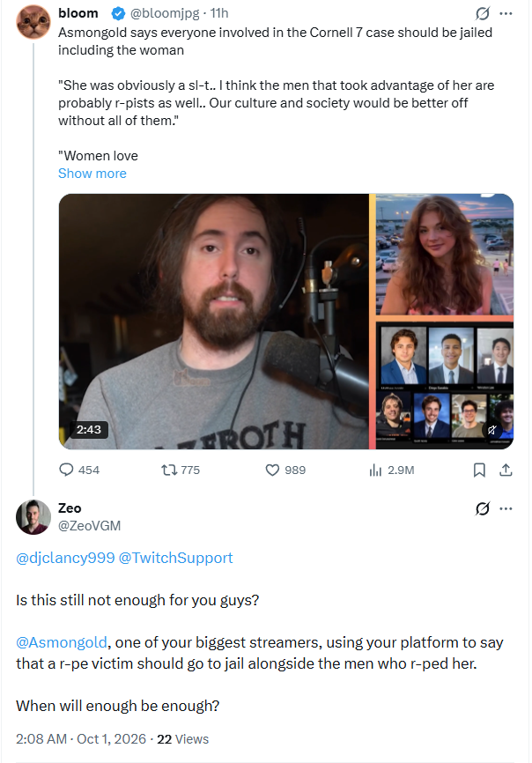The height and width of the screenshot is (763, 532).
Task: Bookmark bloom's tweet
Action: [479, 470]
